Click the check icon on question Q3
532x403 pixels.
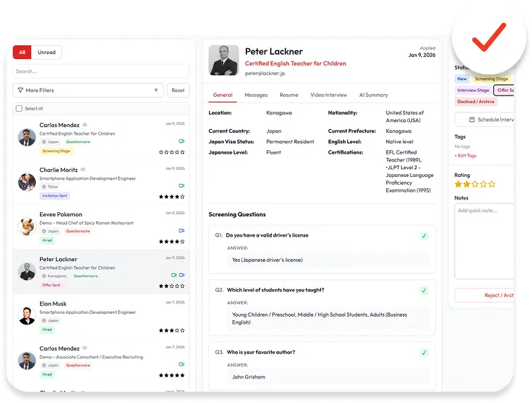pos(424,352)
